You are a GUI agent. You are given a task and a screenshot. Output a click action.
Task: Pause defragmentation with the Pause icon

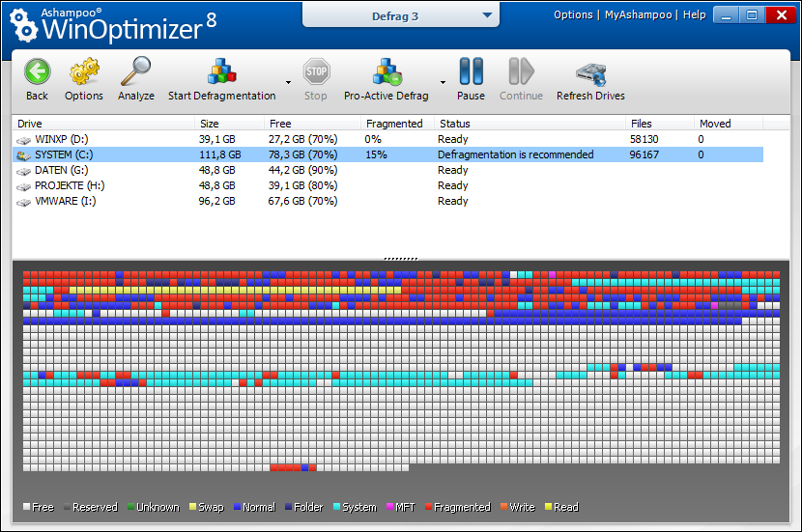472,71
